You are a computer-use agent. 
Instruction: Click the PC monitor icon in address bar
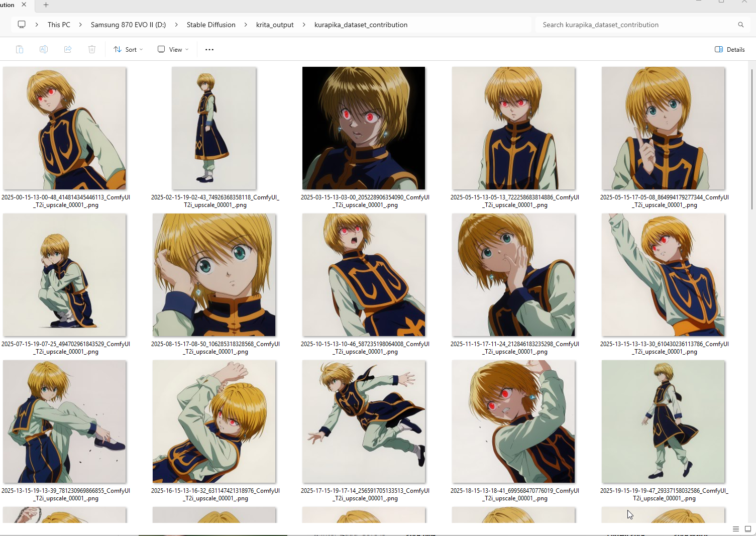[22, 25]
